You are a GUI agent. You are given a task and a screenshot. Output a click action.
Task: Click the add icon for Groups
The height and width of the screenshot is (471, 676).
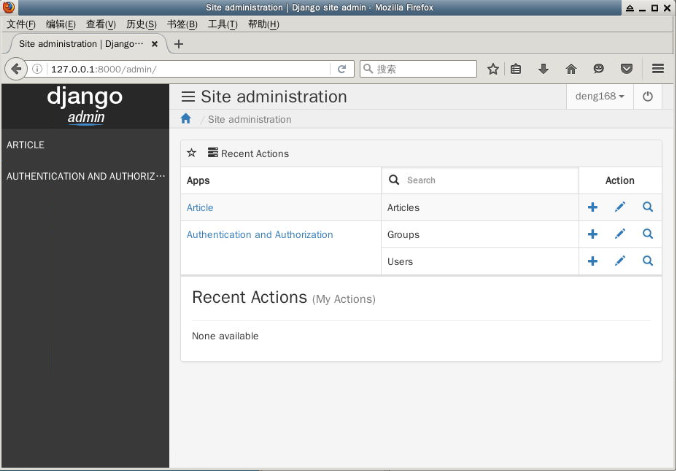click(x=592, y=234)
